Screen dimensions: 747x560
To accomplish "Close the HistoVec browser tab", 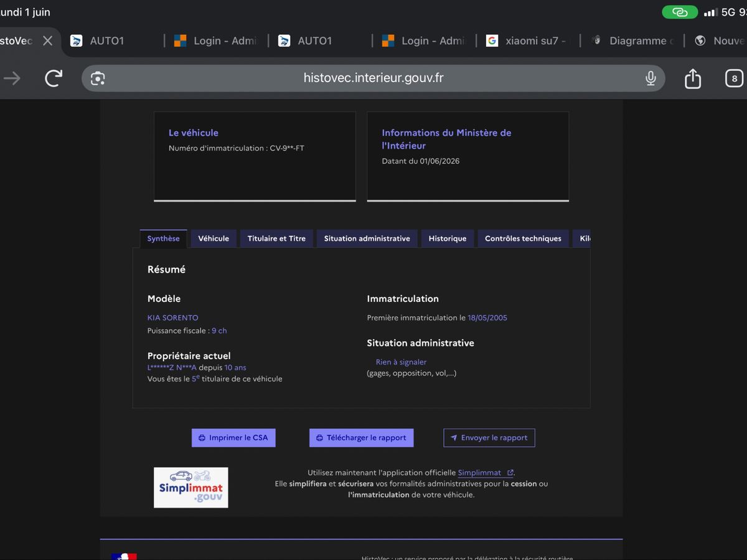I will coord(47,41).
